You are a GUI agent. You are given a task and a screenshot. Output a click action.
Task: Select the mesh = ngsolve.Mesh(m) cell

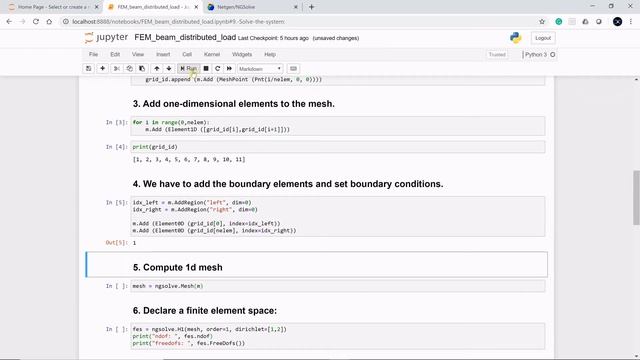[x=338, y=286]
